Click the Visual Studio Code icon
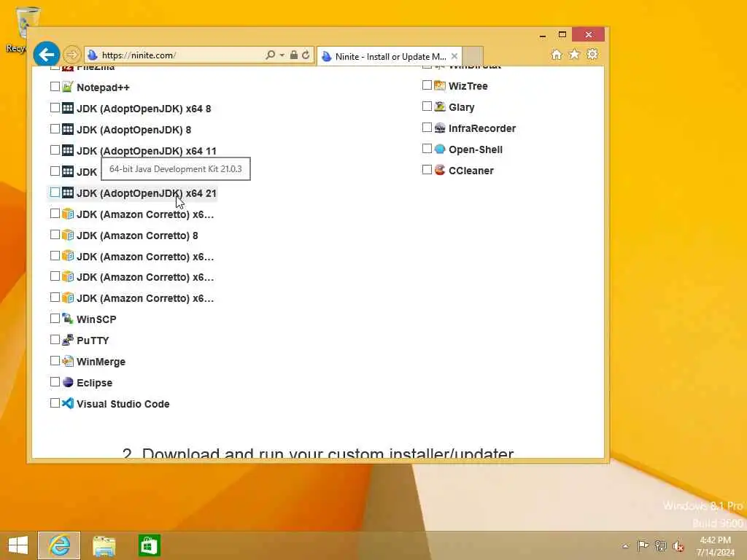This screenshot has height=560, width=747. click(x=68, y=403)
